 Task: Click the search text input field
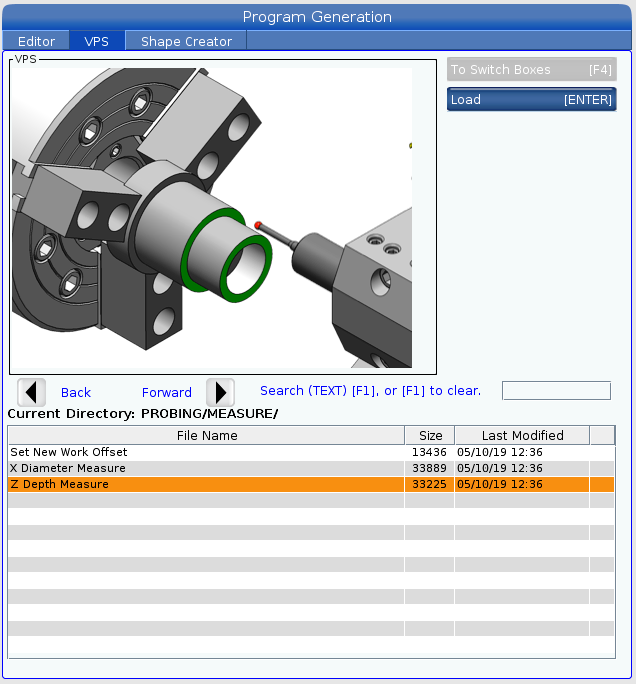pyautogui.click(x=556, y=391)
